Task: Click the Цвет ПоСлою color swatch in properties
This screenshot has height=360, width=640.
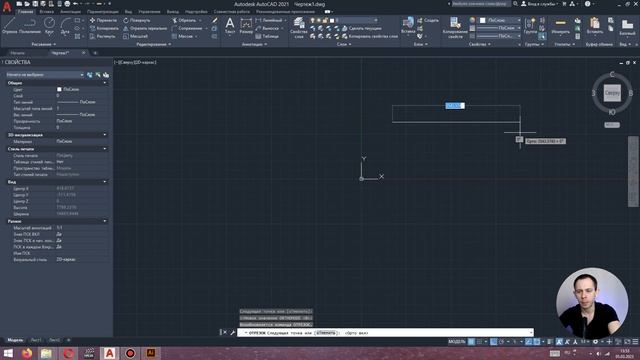Action: click(59, 89)
